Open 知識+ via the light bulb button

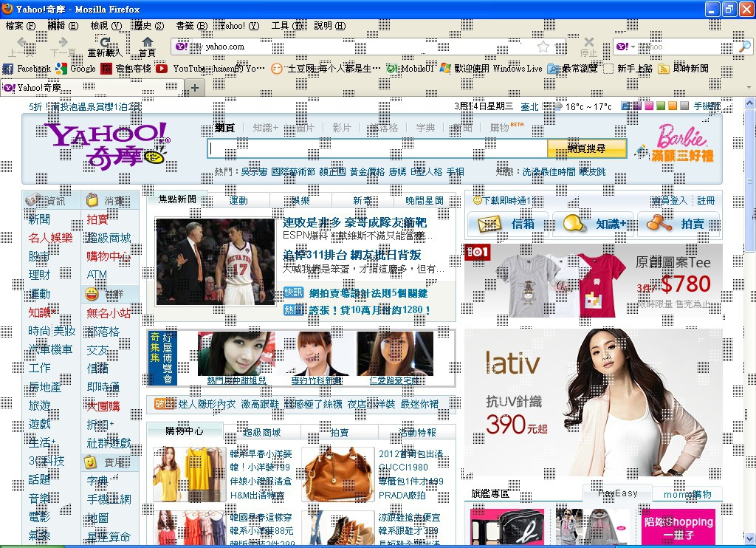(x=594, y=224)
